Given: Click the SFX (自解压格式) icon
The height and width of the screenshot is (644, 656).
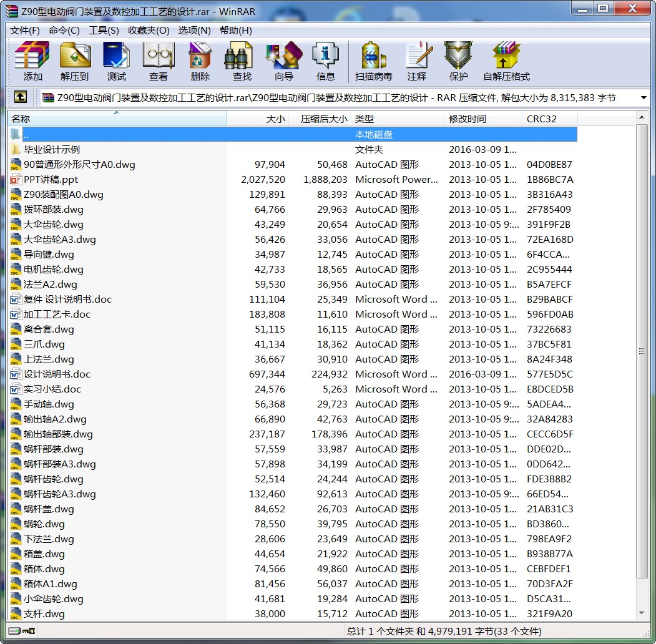Looking at the screenshot, I should [x=506, y=56].
